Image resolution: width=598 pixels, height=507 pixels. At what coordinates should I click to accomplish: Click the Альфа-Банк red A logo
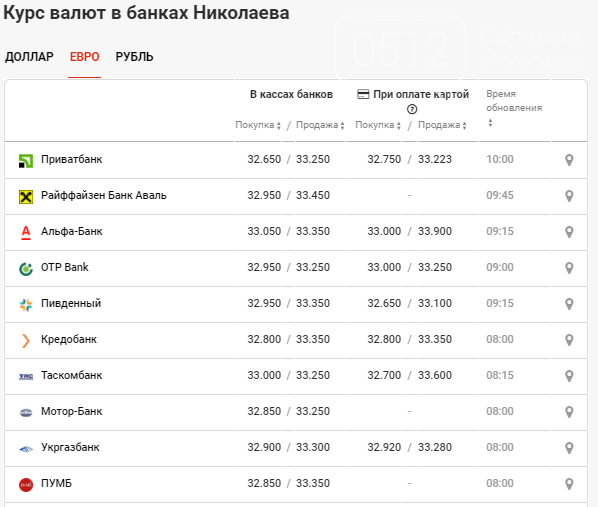click(26, 232)
